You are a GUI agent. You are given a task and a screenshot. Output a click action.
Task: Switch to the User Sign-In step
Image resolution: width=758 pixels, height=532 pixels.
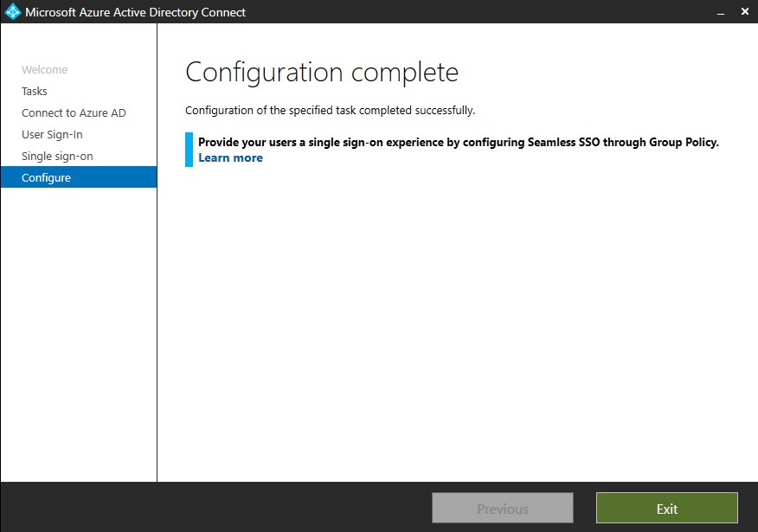click(52, 135)
